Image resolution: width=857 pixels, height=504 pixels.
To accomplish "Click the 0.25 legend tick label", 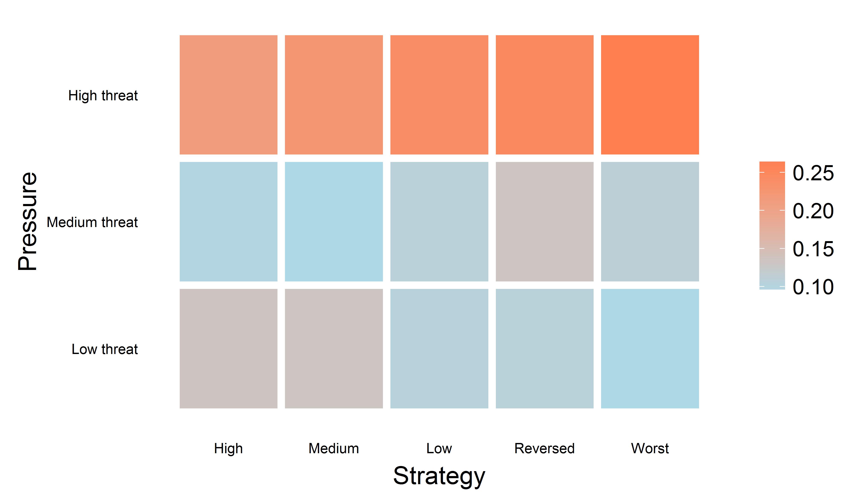I will point(813,173).
